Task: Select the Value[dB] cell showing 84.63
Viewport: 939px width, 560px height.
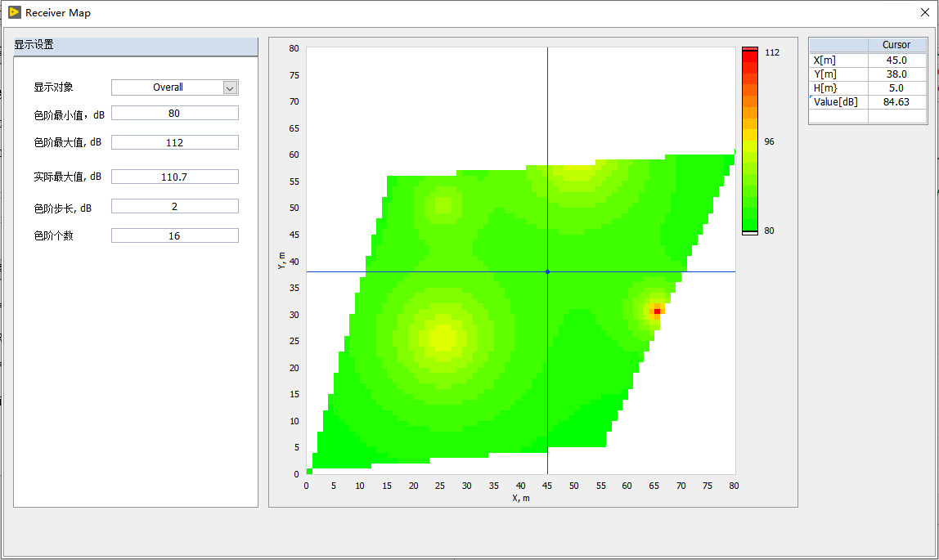Action: coord(896,102)
